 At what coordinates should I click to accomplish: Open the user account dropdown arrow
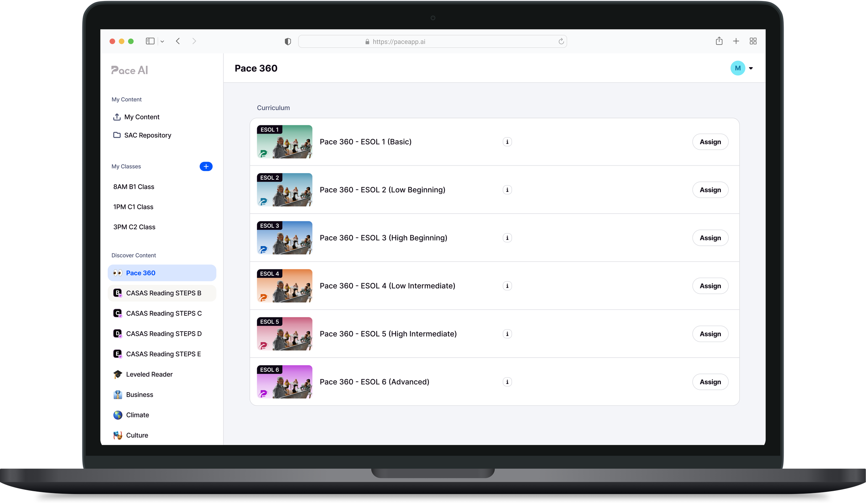pos(751,68)
